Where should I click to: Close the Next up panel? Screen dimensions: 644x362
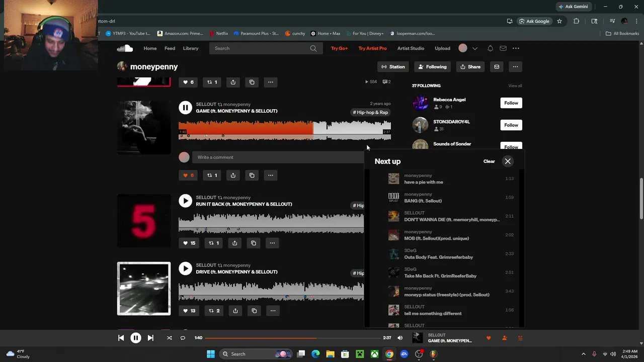(x=508, y=161)
